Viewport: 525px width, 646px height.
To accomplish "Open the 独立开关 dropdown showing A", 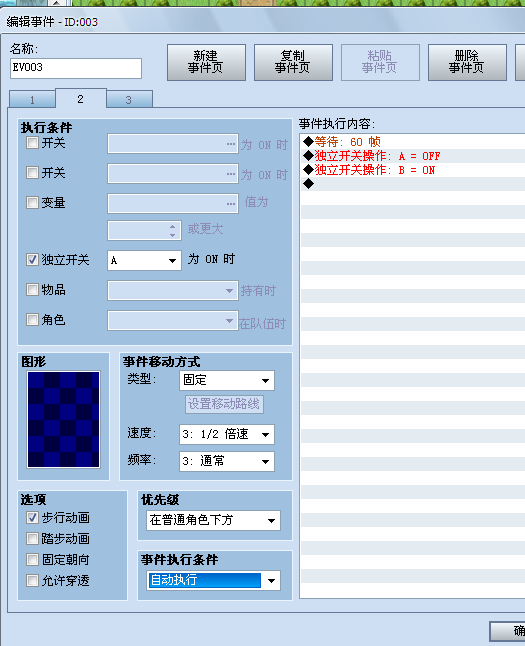I will 144,260.
